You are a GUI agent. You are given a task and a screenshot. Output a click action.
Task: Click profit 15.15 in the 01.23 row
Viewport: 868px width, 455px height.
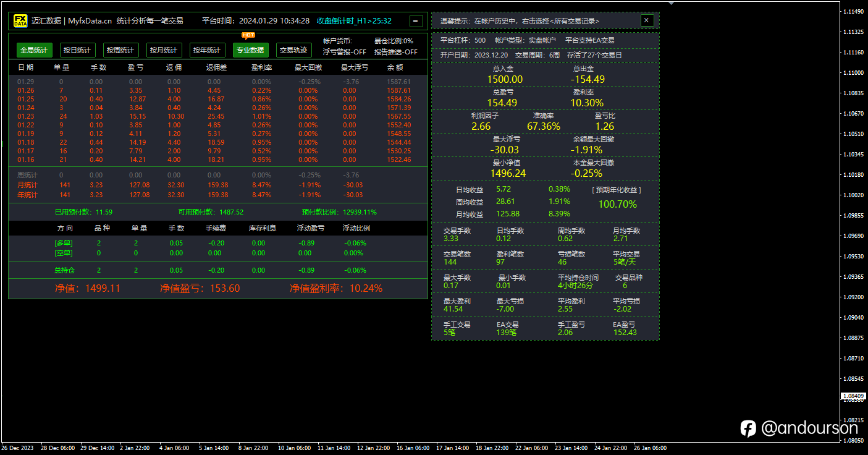click(138, 116)
